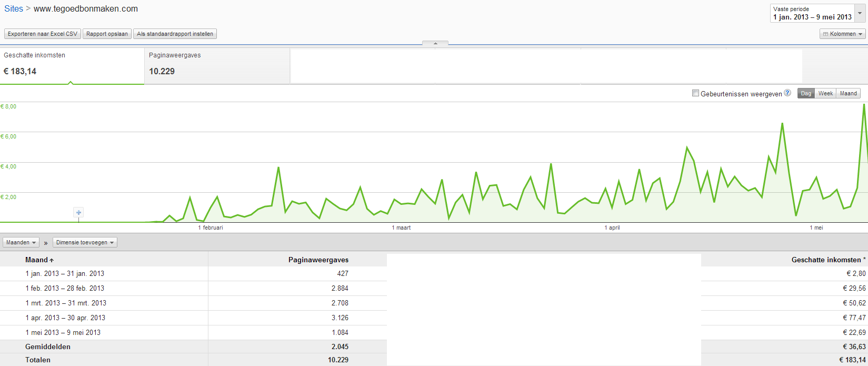Click the help question mark icon beside Gebeurtenissen weergeven
Image resolution: width=868 pixels, height=366 pixels.
pos(787,93)
